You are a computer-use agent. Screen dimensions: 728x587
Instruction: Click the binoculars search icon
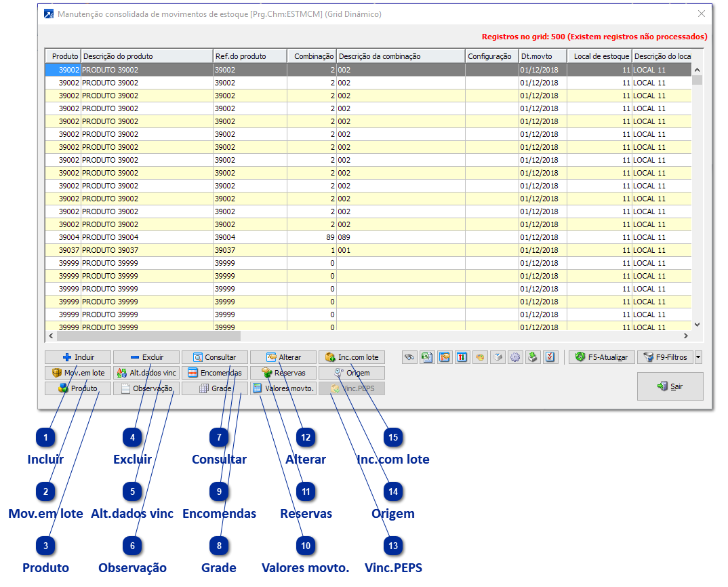pyautogui.click(x=409, y=357)
